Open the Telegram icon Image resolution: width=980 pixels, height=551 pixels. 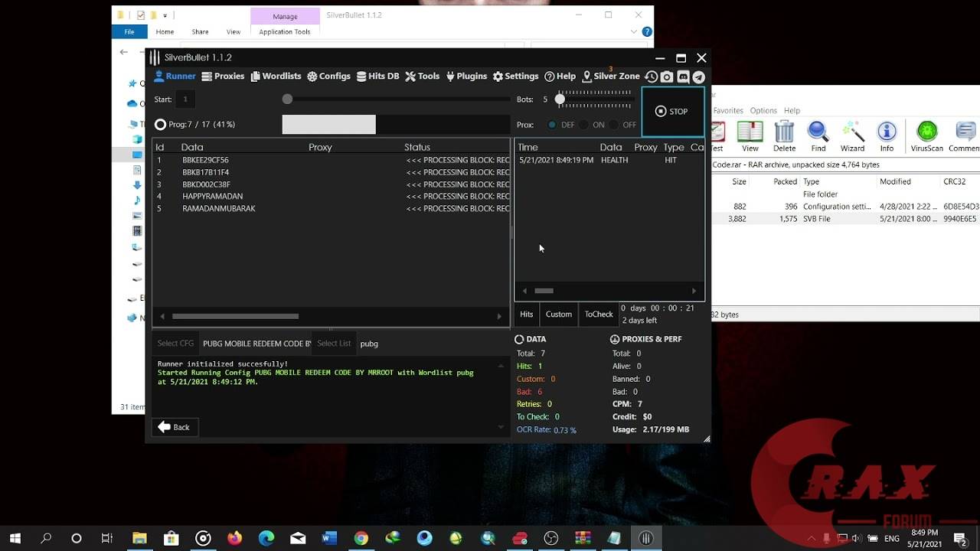pyautogui.click(x=698, y=77)
